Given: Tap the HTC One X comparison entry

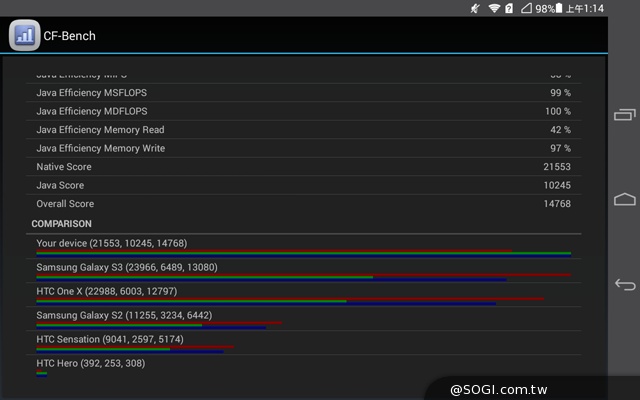Looking at the screenshot, I should click(303, 294).
